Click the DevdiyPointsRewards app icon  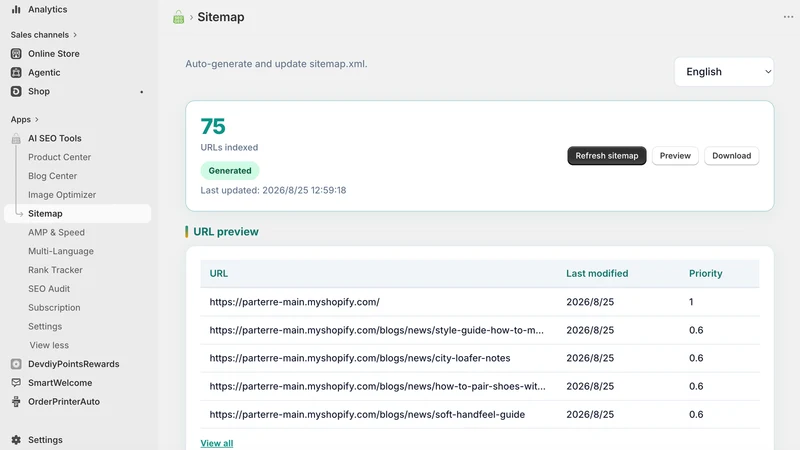pos(16,364)
